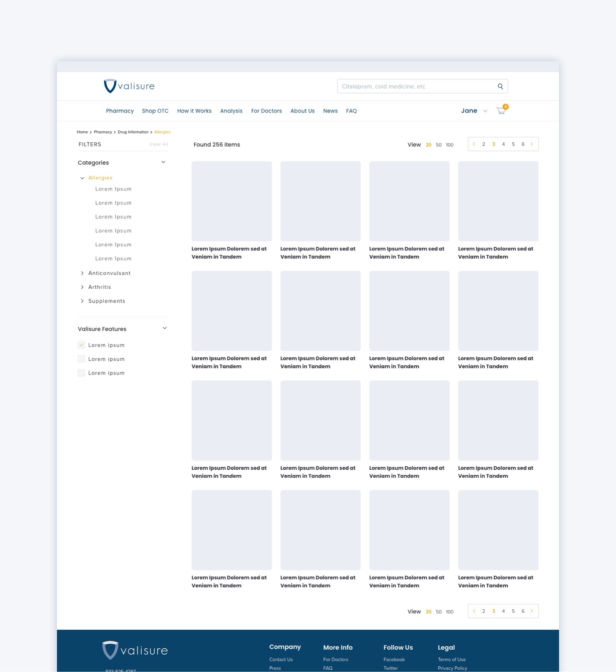The width and height of the screenshot is (616, 672).
Task: Open first product thumbnail in top row
Action: [x=232, y=201]
